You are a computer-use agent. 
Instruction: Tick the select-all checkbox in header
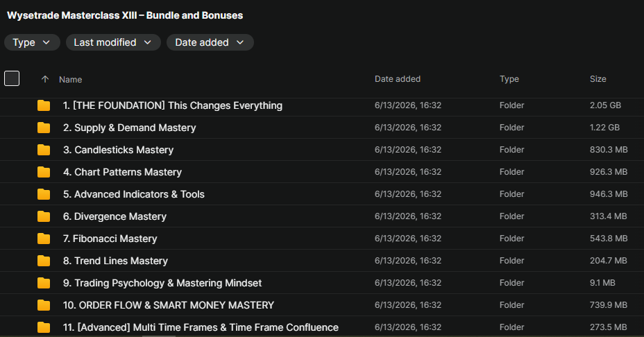coord(12,78)
